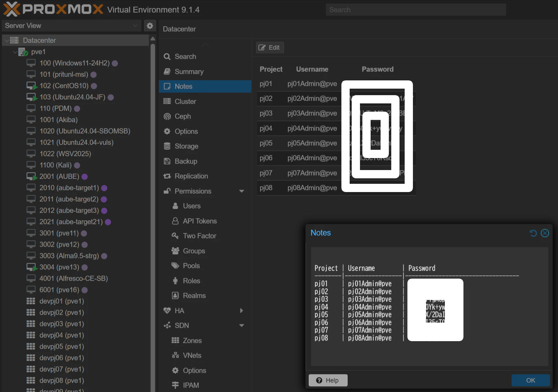Image resolution: width=558 pixels, height=392 pixels.
Task: Open Zones via the grid icon
Action: pos(175,340)
